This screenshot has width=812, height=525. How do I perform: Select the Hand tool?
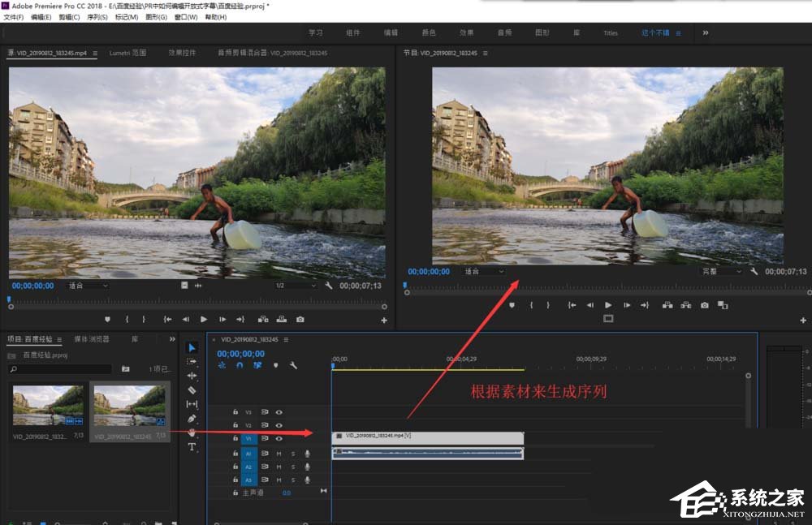coord(192,431)
